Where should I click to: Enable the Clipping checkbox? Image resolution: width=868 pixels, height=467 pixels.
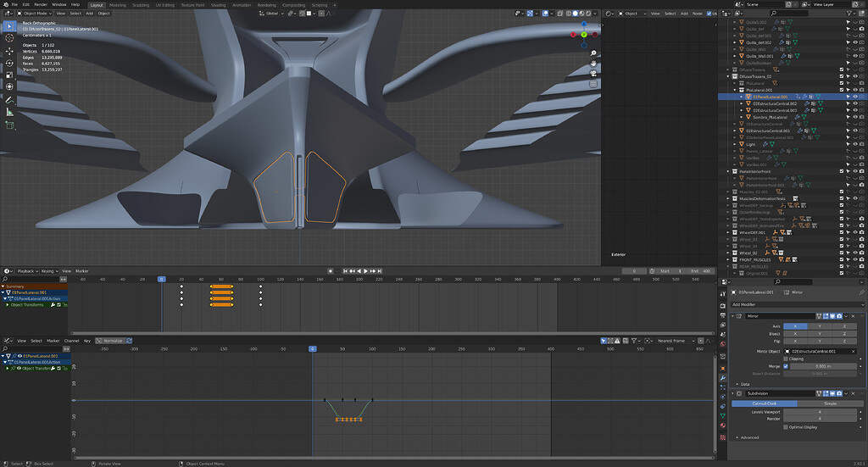click(786, 359)
